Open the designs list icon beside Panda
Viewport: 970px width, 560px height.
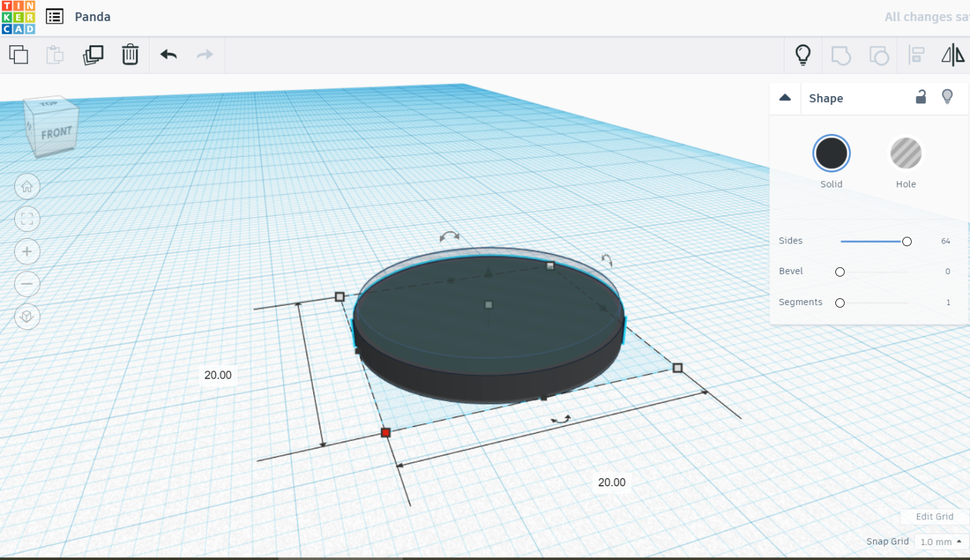pos(55,17)
